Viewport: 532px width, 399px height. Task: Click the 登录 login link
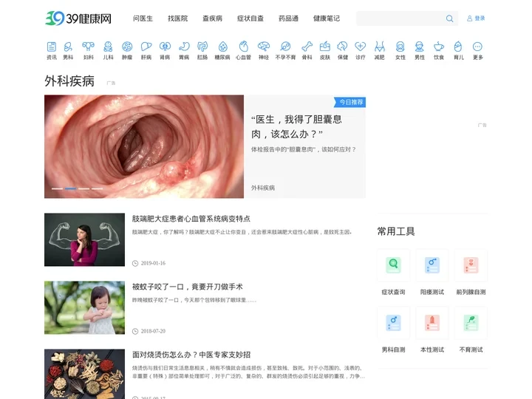[476, 18]
